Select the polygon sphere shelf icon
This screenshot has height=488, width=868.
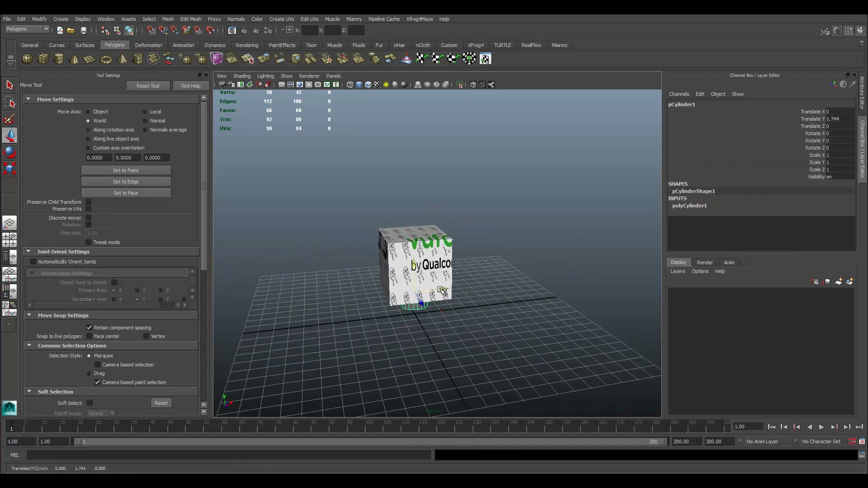27,59
